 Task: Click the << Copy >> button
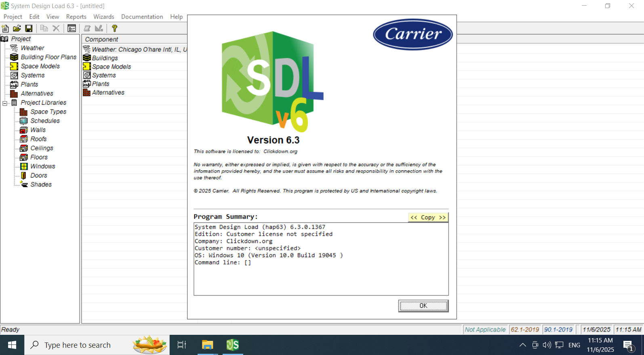point(428,217)
